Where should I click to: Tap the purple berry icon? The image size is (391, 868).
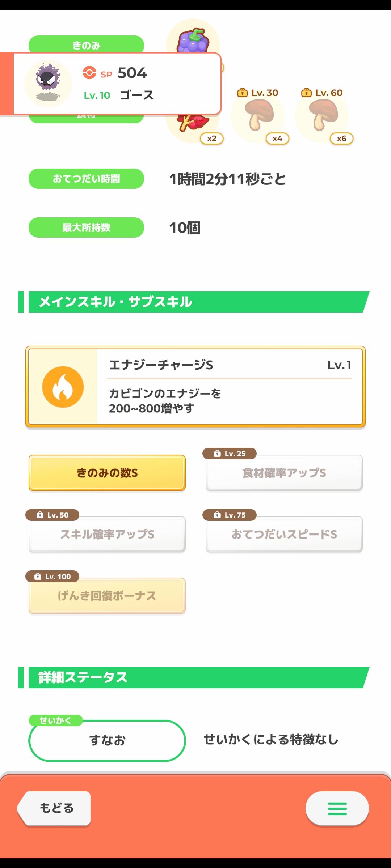point(193,40)
